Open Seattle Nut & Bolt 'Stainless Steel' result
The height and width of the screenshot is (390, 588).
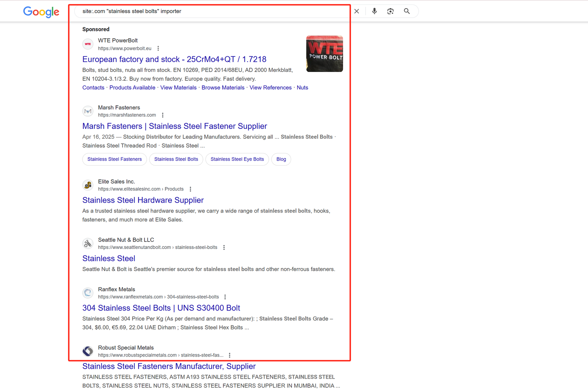coord(109,259)
